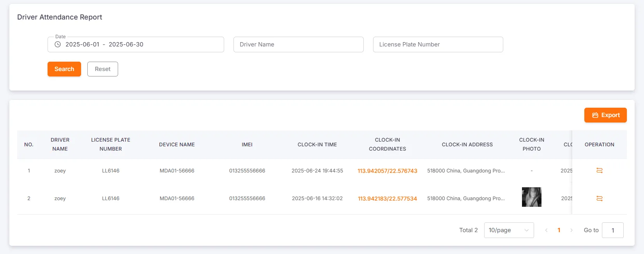644x254 pixels.
Task: Click the Go to page number box
Action: (x=612, y=230)
